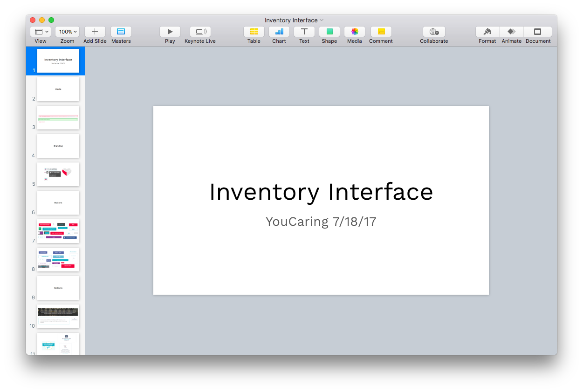Select slide 5 thumbnail with heart logo

[x=58, y=174]
